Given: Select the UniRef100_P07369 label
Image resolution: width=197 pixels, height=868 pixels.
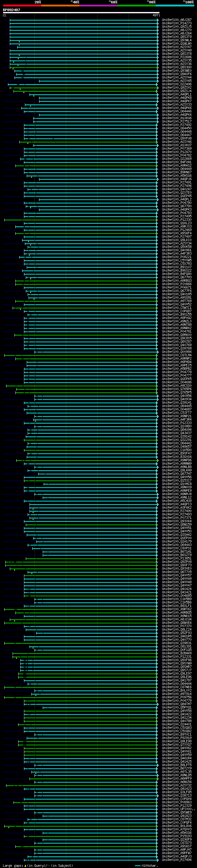Looking at the screenshot, I should (x=177, y=149).
